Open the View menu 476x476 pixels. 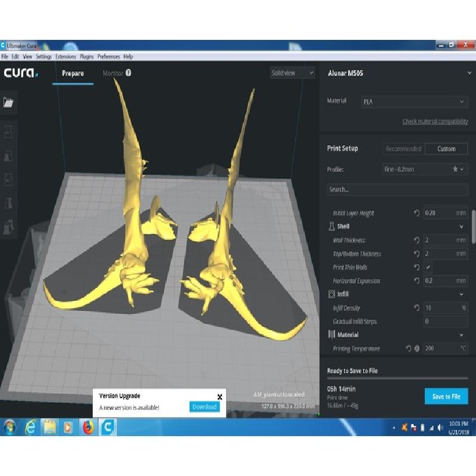(27, 57)
